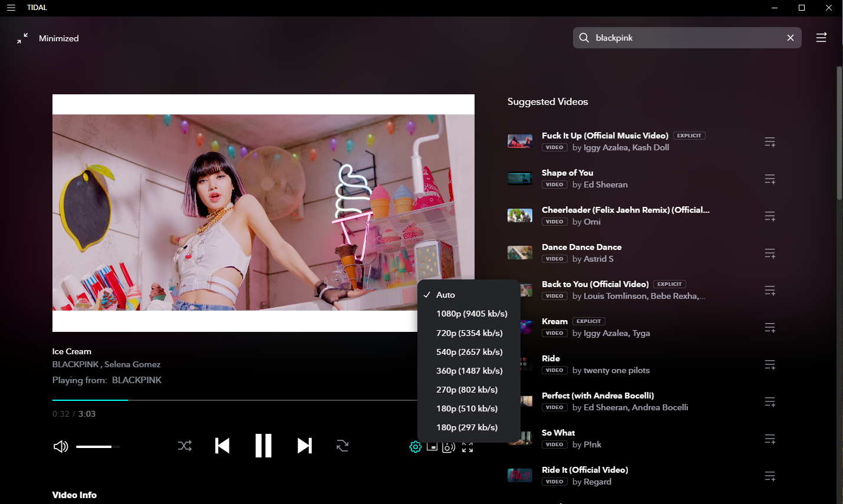
Task: Click the Video Info heading
Action: 74,495
